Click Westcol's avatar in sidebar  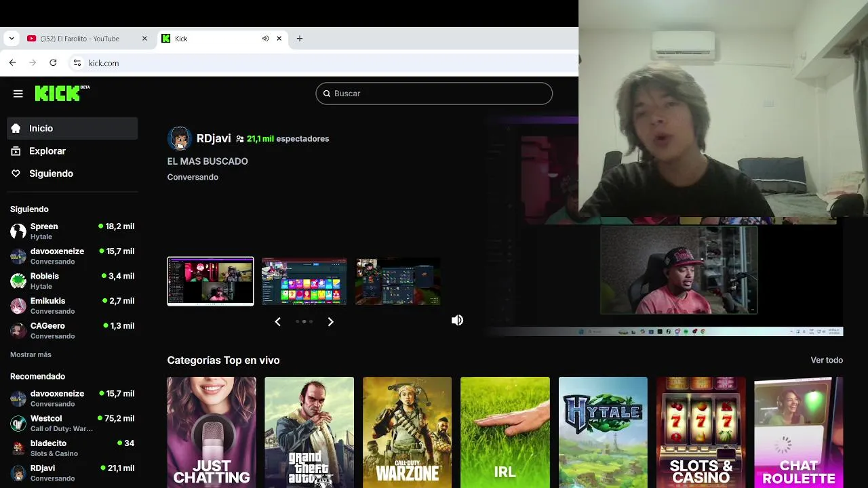pyautogui.click(x=18, y=424)
